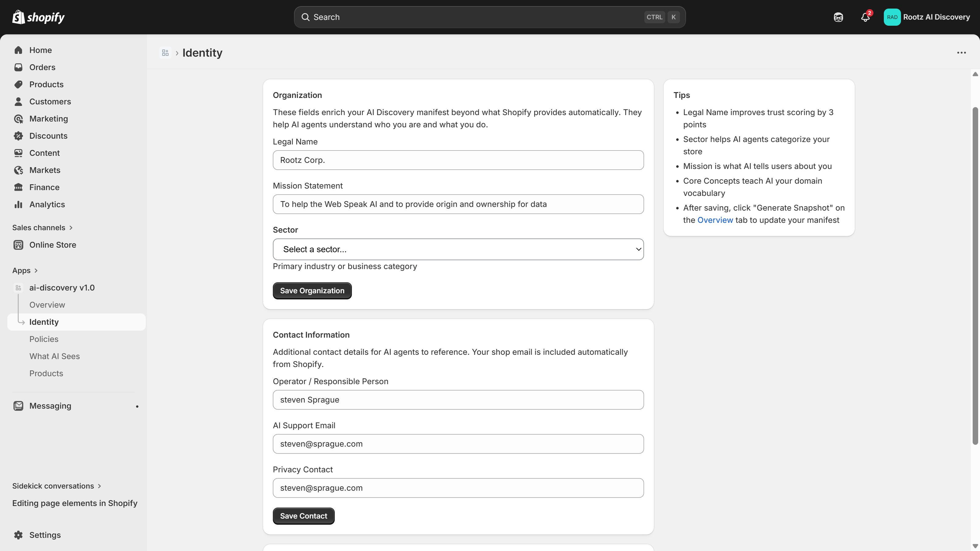This screenshot has height=551, width=980.
Task: Click the Analytics chart icon
Action: pyautogui.click(x=18, y=204)
